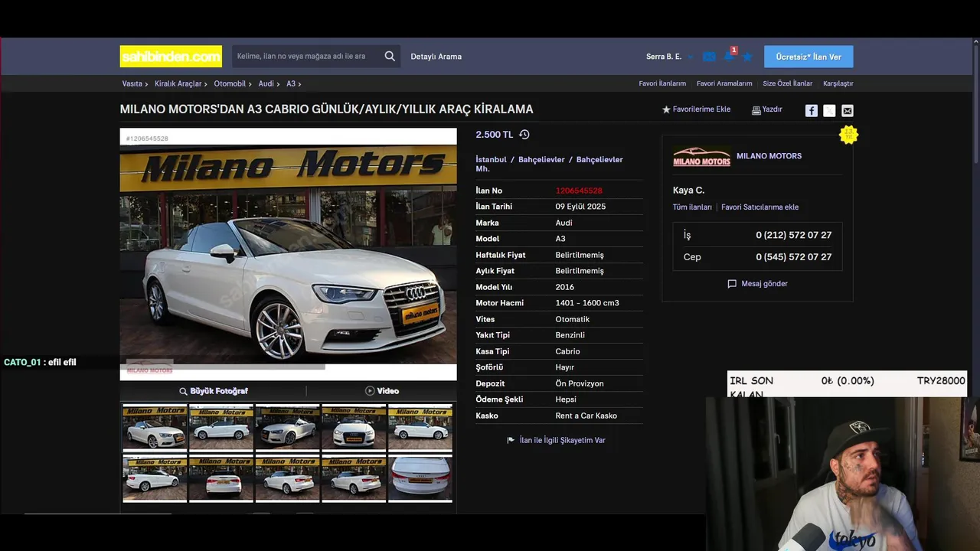Share the listing on X
This screenshot has height=551, width=980.
click(829, 111)
